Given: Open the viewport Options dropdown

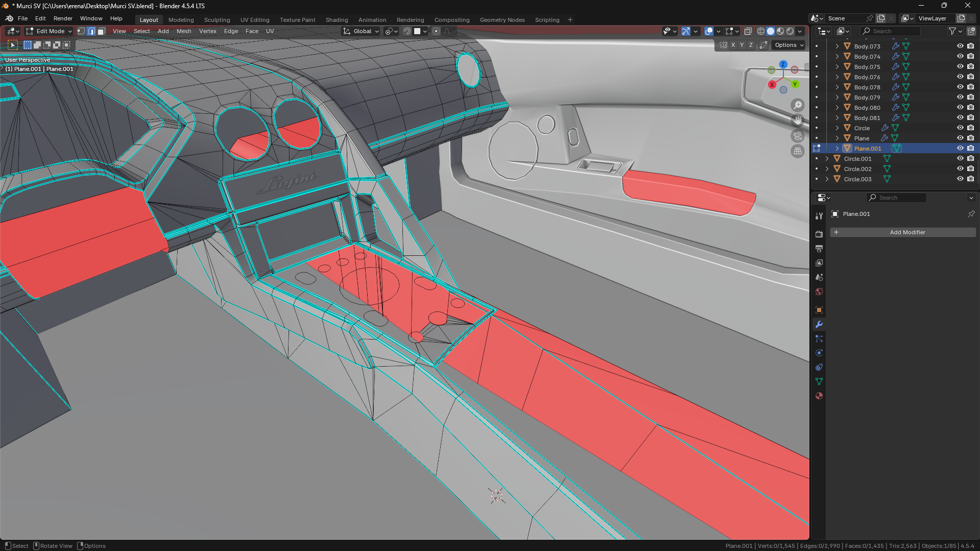Looking at the screenshot, I should [x=788, y=45].
